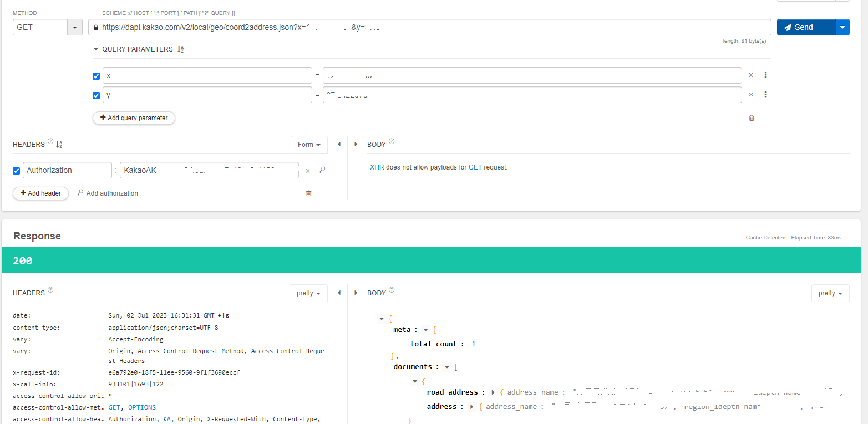868x424 pixels.
Task: Select the Accept-Encoding vary value
Action: click(x=136, y=339)
